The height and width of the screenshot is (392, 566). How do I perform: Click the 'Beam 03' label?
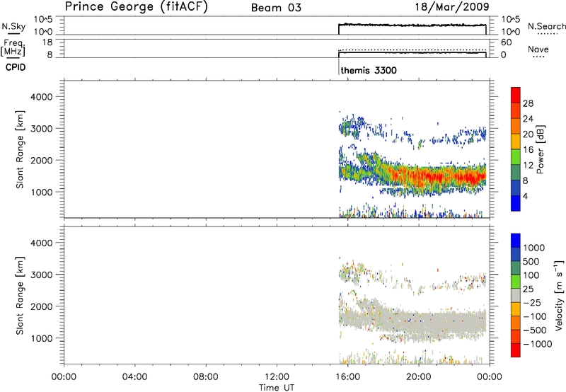tap(276, 8)
